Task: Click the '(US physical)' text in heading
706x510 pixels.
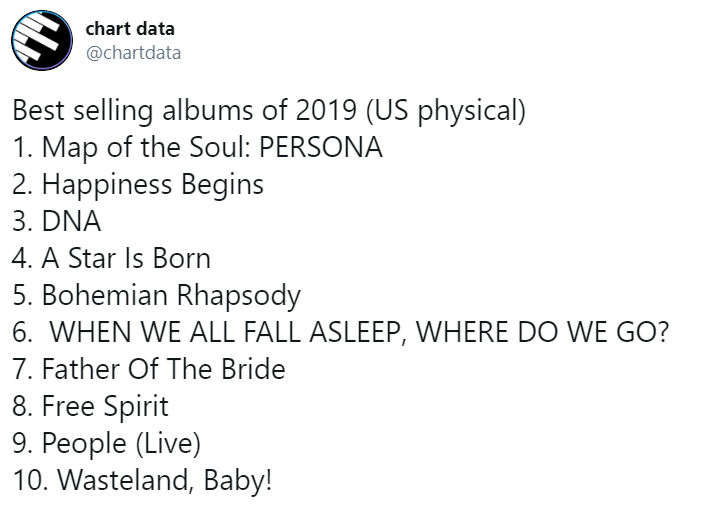Action: click(x=446, y=111)
